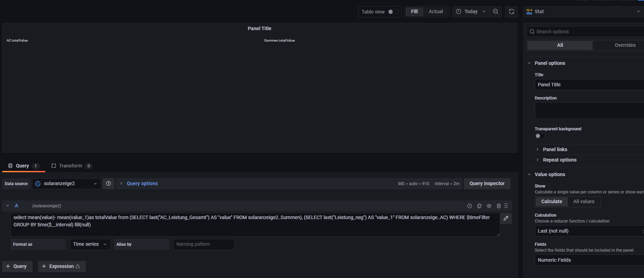Click the query A help icon

pyautogui.click(x=470, y=206)
